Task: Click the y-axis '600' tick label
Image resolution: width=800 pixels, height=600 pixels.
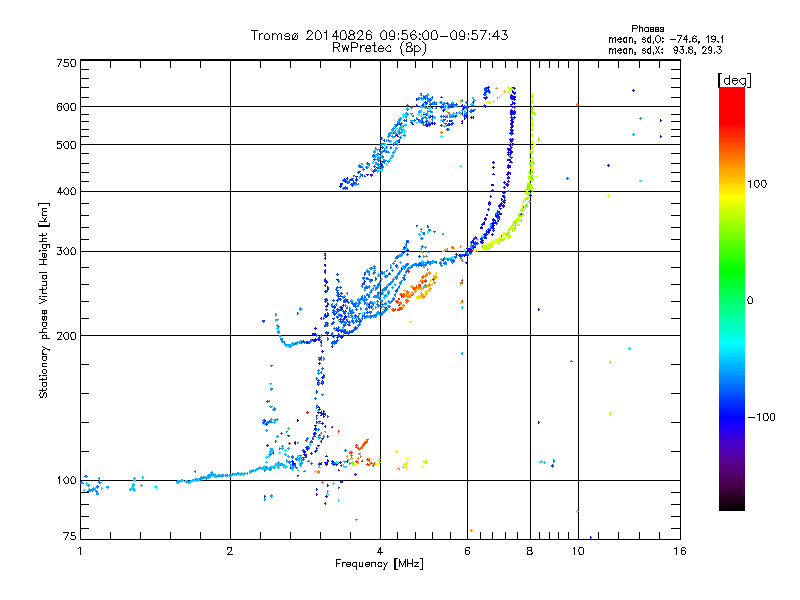Action: pyautogui.click(x=66, y=107)
